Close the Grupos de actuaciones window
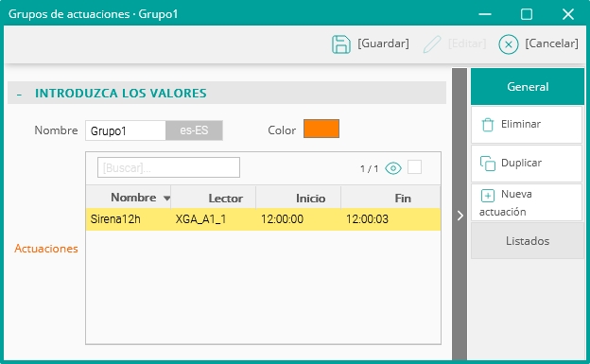The height and width of the screenshot is (364, 590). 568,14
